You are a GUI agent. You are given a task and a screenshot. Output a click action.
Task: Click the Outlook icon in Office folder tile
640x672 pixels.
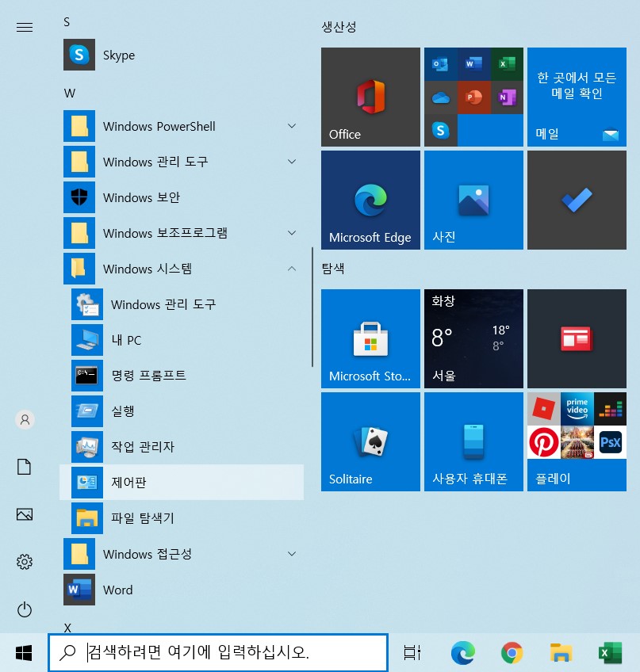[x=440, y=64]
